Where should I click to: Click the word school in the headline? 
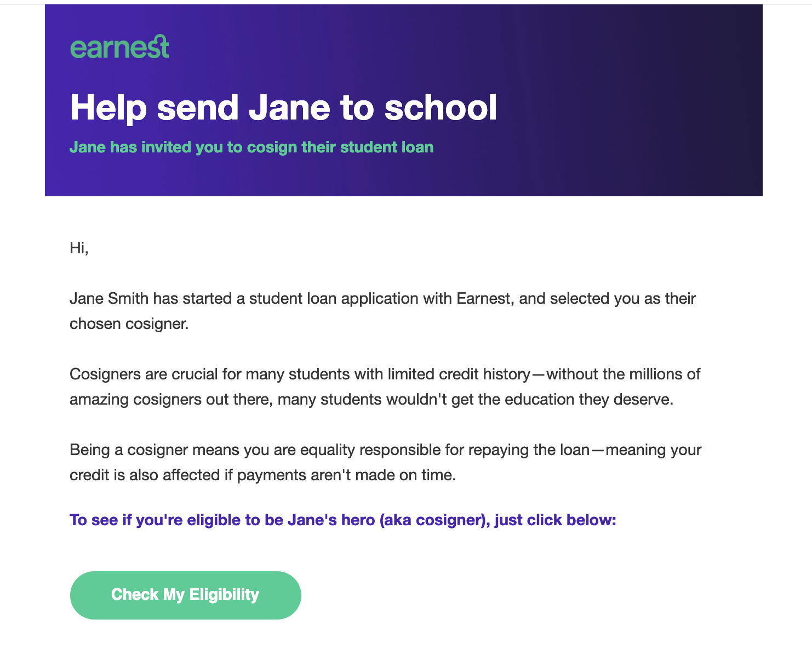(441, 107)
